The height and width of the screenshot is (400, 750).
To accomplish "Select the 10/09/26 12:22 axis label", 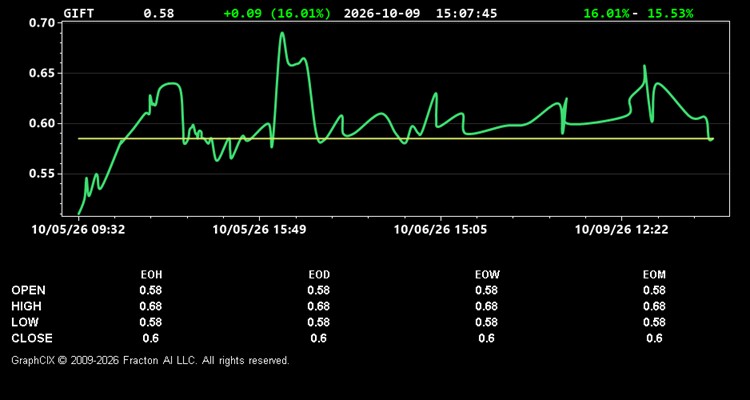I will 621,230.
